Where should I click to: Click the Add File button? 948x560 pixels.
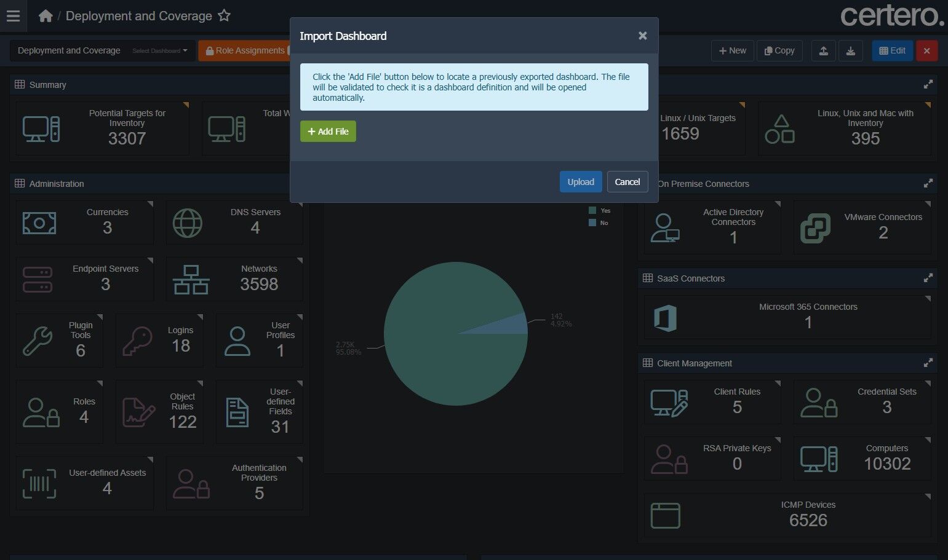[328, 132]
